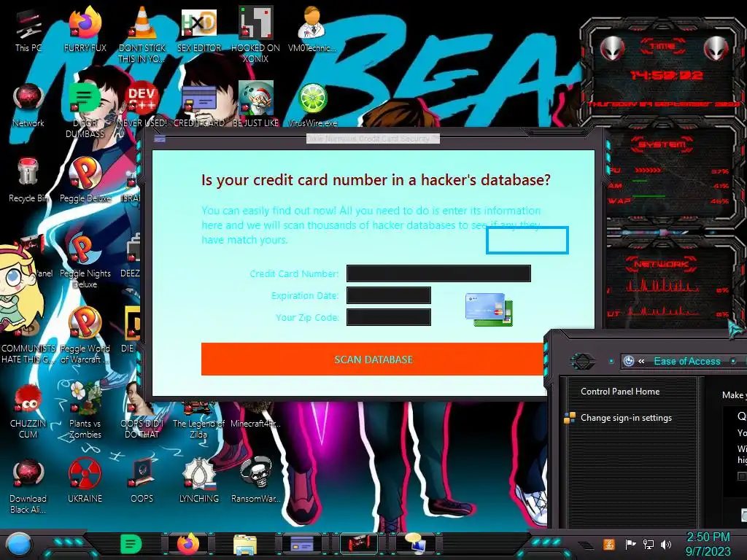Click the credit cards image in dialog
This screenshot has height=560, width=747.
point(489,309)
